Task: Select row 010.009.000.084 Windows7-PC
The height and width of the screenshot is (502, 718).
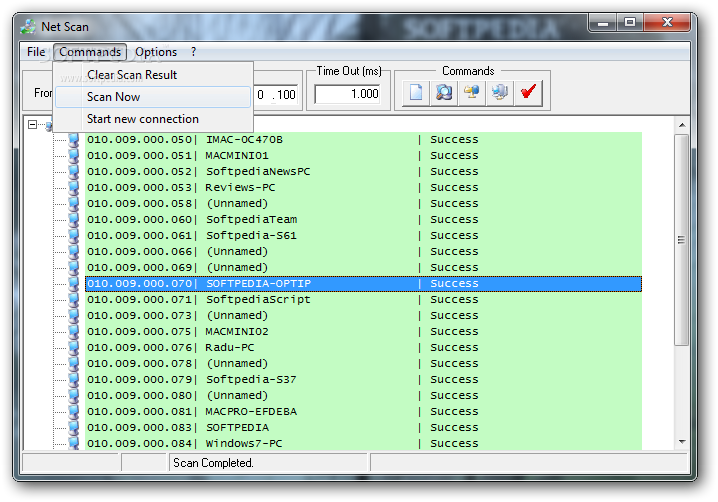Action: click(x=363, y=443)
